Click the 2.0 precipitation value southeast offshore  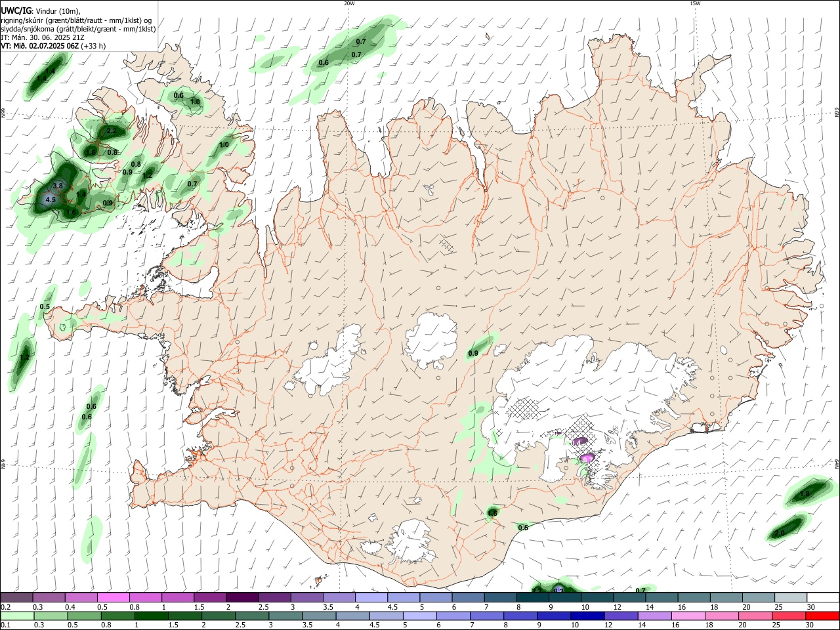pos(780,534)
